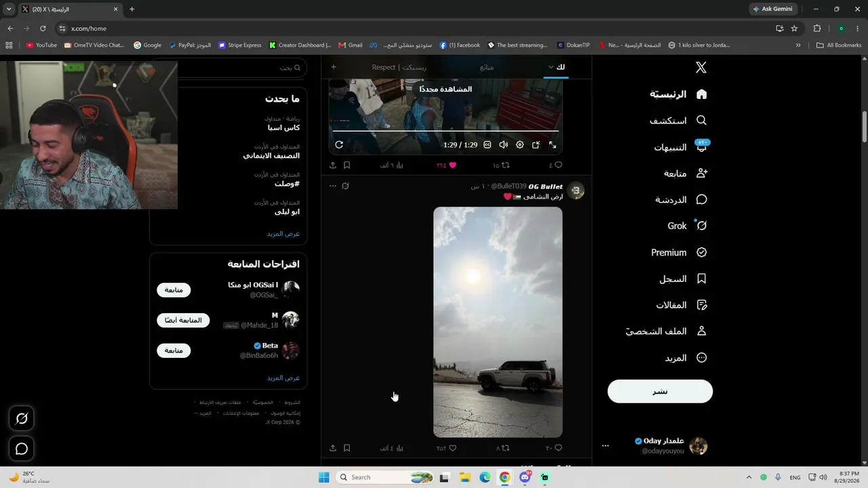
Task: Unlike the video post with 324 likes
Action: pyautogui.click(x=446, y=165)
